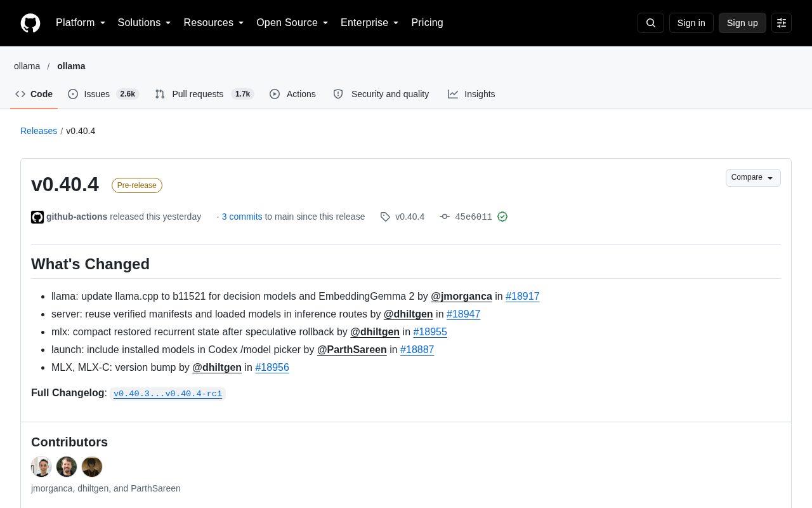Open Security and quality tab
Viewport: 812px width, 508px height.
pyautogui.click(x=381, y=94)
